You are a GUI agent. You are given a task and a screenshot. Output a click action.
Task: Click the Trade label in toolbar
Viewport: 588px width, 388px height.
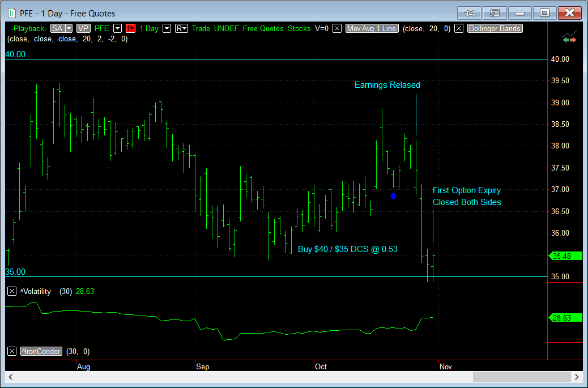click(x=201, y=28)
